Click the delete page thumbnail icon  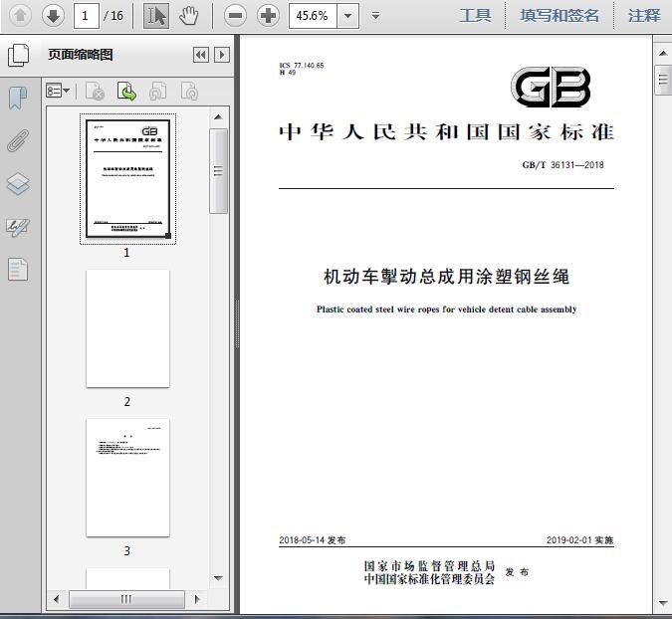tap(96, 91)
